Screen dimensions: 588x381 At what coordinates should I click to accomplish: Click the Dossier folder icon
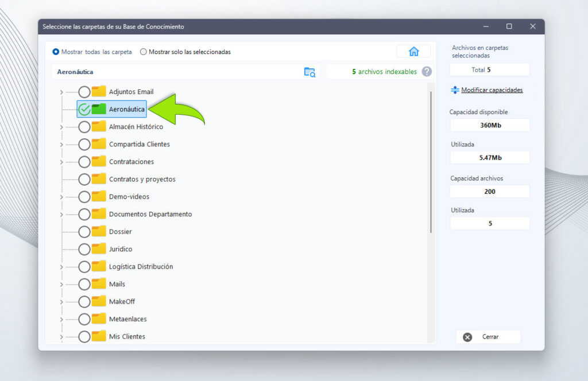[x=99, y=232]
